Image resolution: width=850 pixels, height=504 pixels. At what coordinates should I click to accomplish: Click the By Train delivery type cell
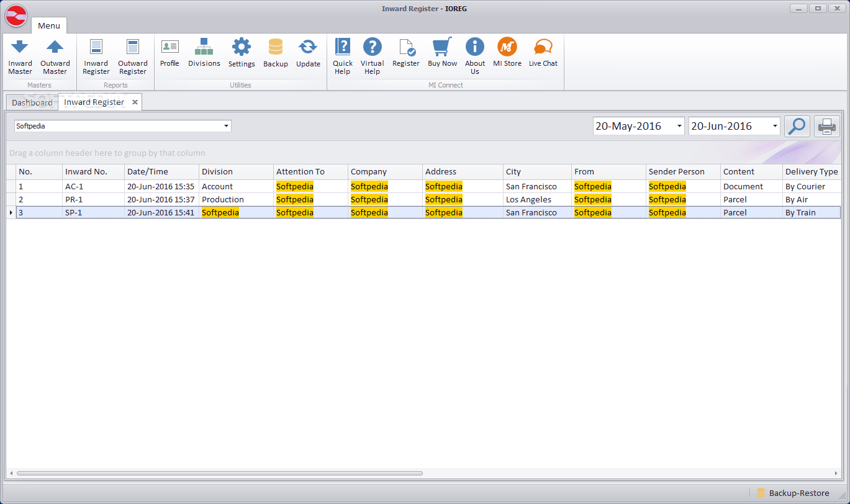(812, 213)
